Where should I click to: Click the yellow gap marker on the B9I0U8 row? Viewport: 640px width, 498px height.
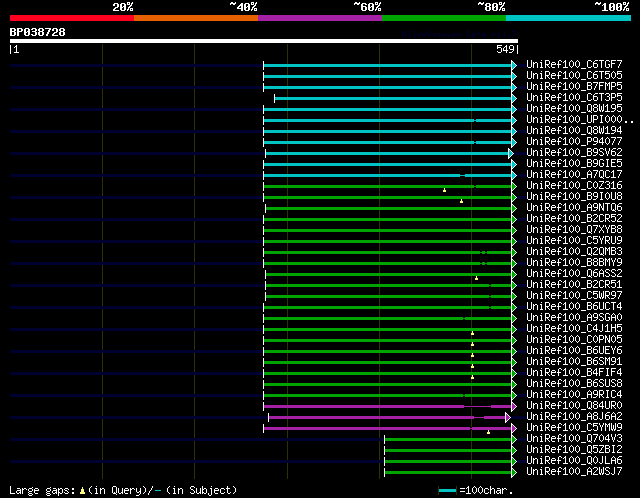[x=461, y=201]
